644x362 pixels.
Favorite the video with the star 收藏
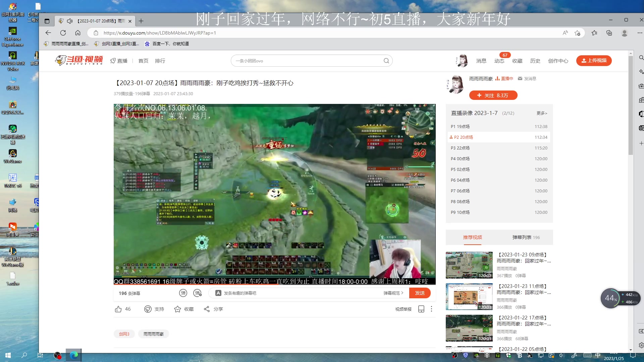tap(184, 309)
